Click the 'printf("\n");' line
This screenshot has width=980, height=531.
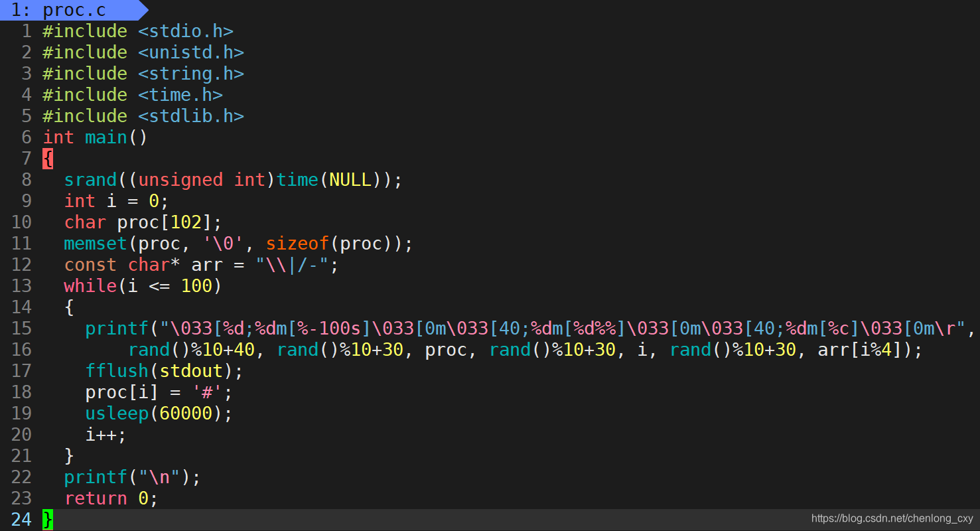133,477
